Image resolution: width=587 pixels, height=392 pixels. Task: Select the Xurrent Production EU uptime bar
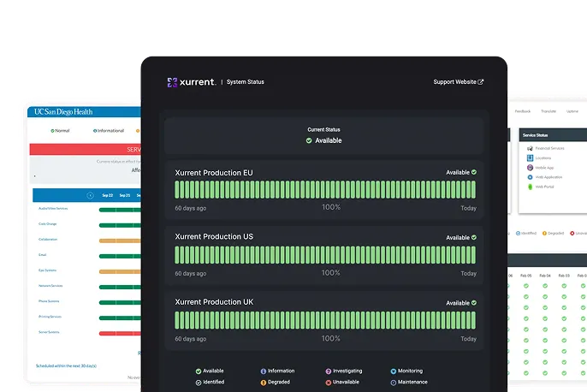pos(325,189)
